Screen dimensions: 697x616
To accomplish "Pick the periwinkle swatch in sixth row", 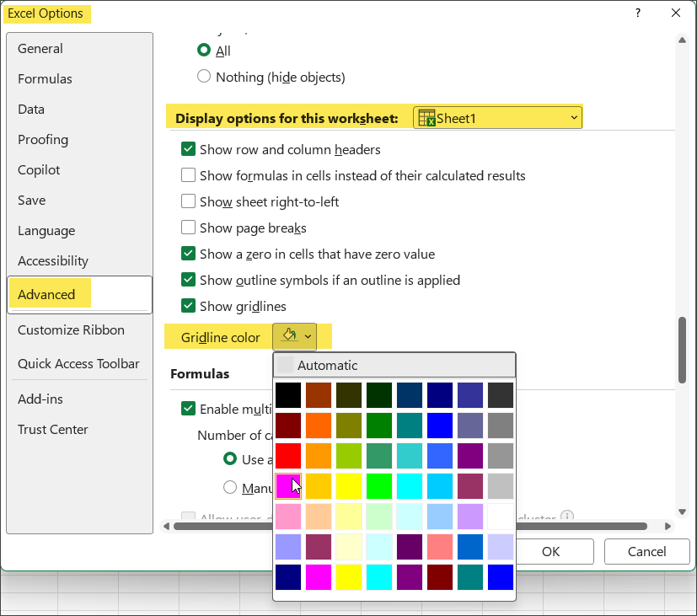I will pos(288,547).
